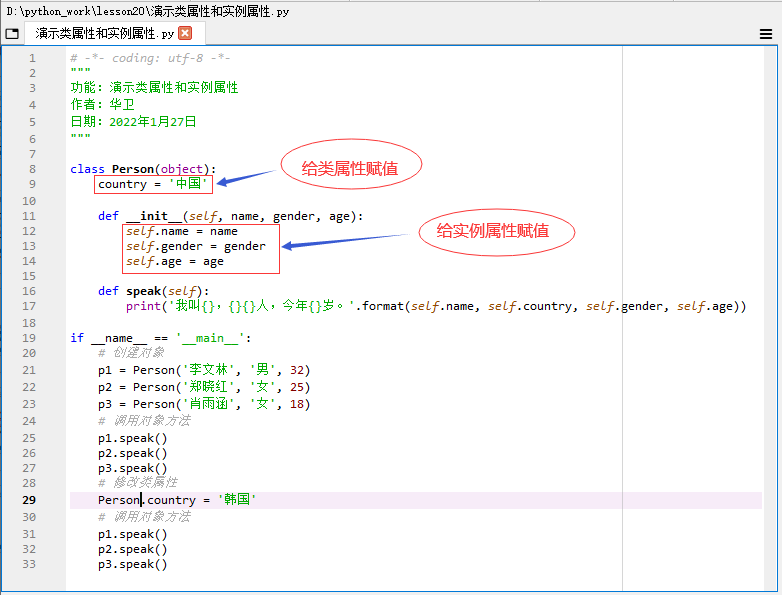The height and width of the screenshot is (595, 782).
Task: Click line number 17 in the gutter
Action: (29, 306)
